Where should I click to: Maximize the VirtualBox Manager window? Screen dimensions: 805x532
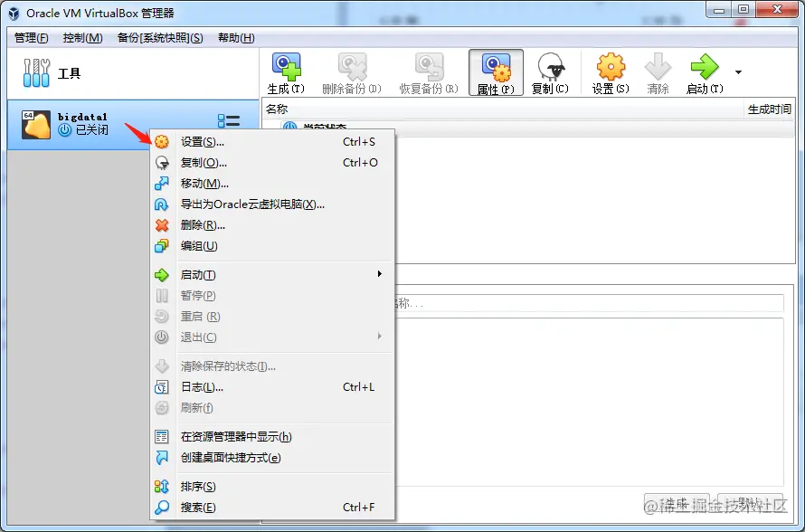743,9
